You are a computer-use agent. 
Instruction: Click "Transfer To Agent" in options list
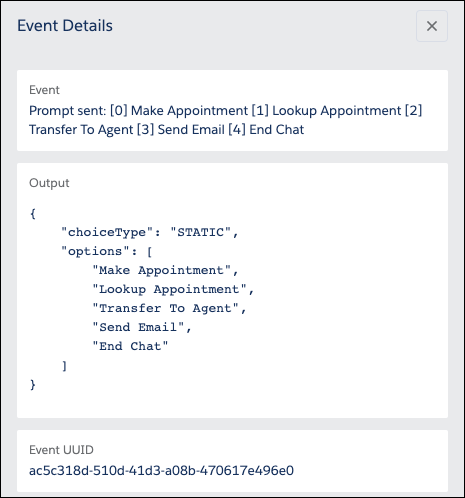point(165,308)
